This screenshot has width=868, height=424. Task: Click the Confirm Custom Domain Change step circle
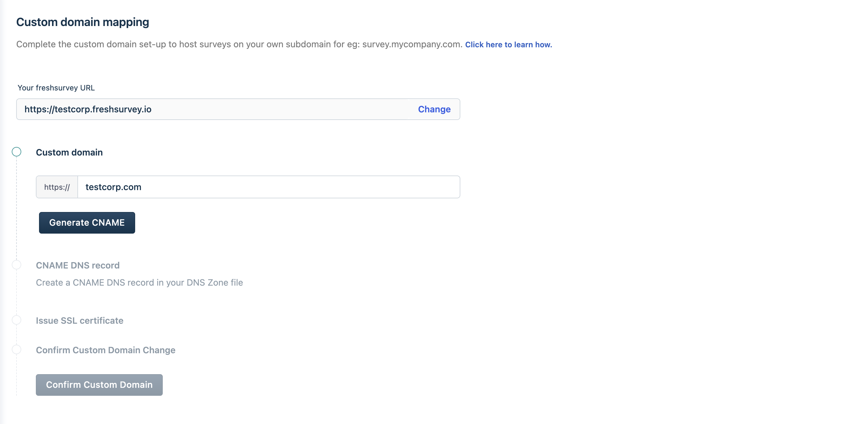coord(16,349)
